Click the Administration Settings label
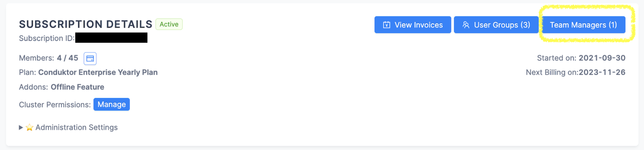The image size is (644, 150). 77,127
